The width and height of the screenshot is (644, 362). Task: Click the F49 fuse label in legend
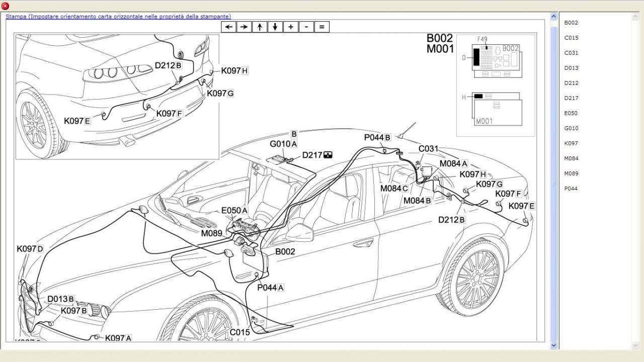pos(482,39)
